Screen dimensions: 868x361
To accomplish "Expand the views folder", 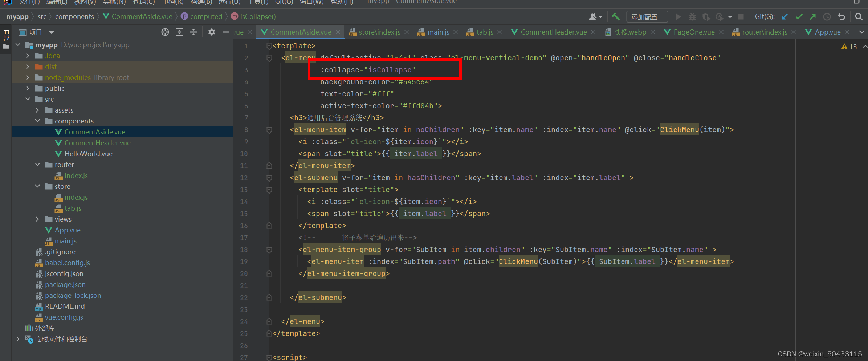I will tap(37, 219).
